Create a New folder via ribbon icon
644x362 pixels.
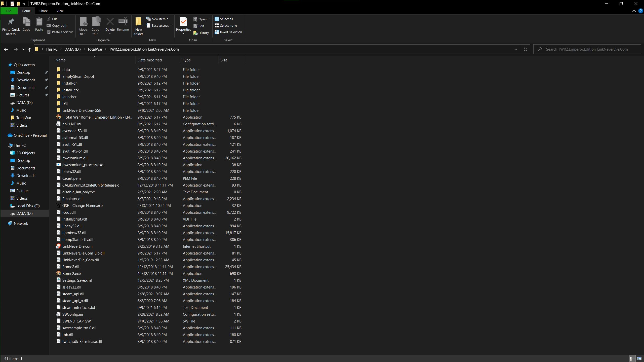[x=138, y=22]
